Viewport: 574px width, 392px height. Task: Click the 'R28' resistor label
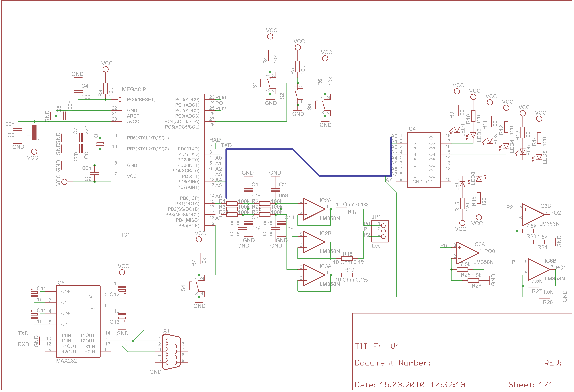pyautogui.click(x=548, y=302)
